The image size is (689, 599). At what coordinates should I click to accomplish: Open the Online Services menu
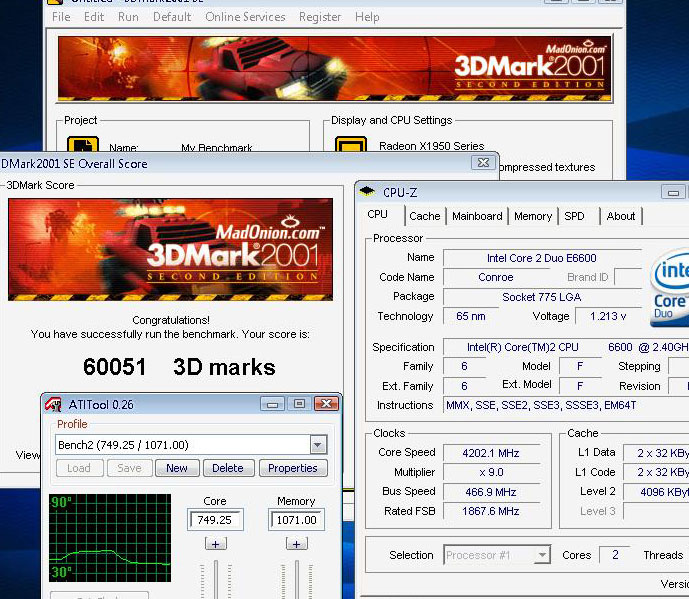point(245,17)
